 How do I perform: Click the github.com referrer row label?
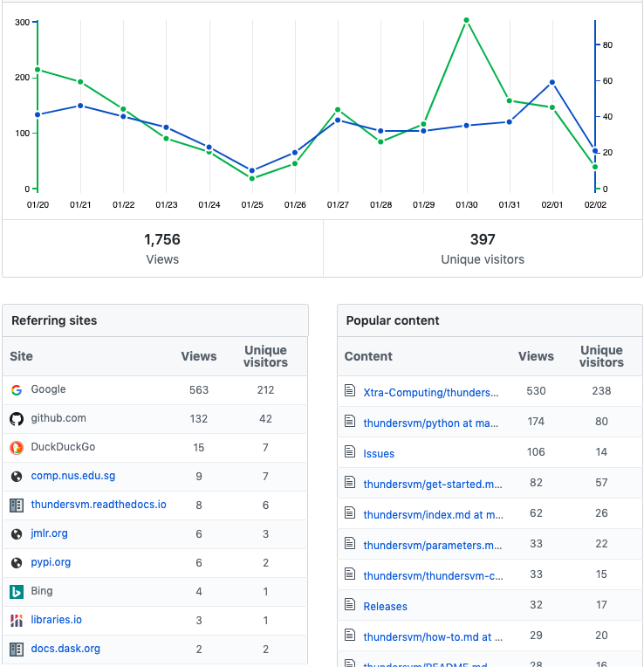[x=58, y=418]
